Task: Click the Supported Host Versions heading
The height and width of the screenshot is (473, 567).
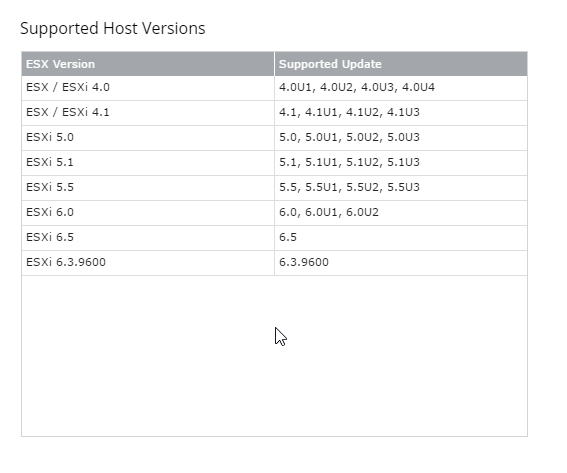Action: 113,29
